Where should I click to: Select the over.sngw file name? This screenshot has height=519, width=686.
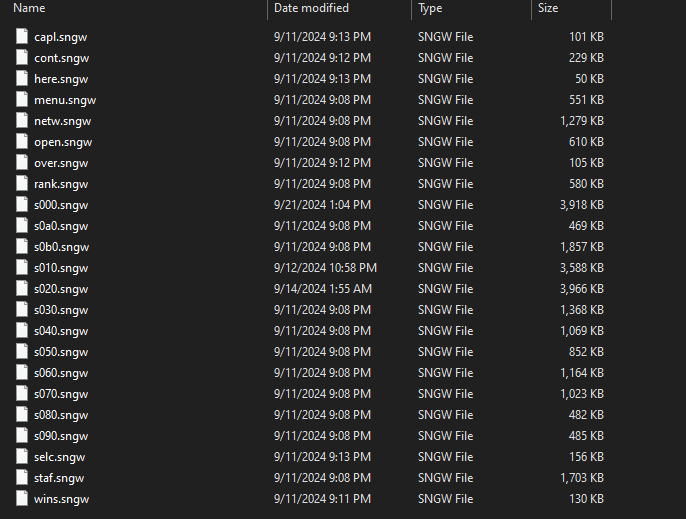click(61, 163)
